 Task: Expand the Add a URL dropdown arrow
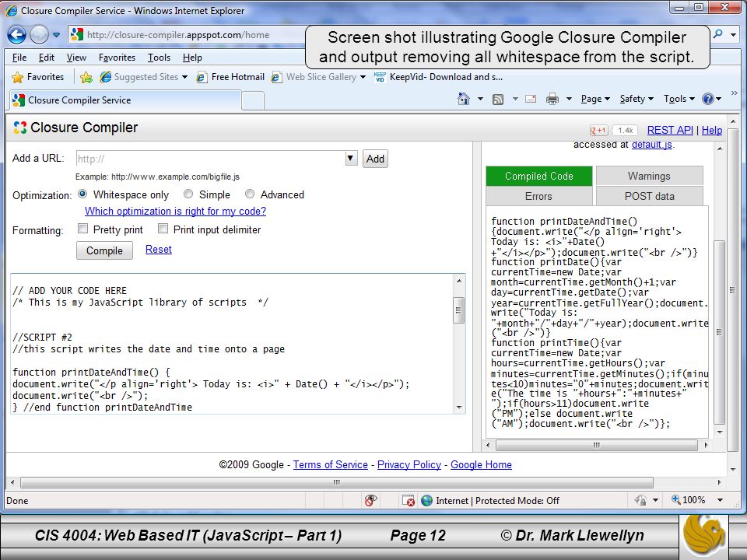coord(351,158)
